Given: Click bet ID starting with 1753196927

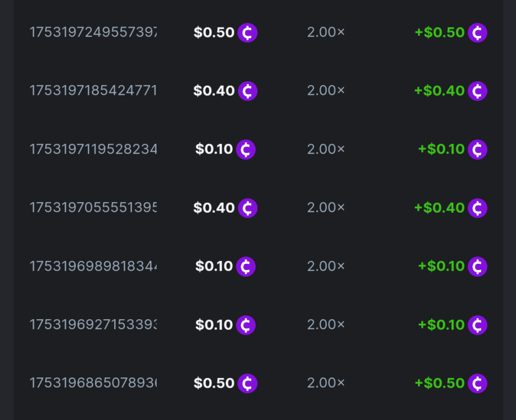Looking at the screenshot, I should (93, 325).
